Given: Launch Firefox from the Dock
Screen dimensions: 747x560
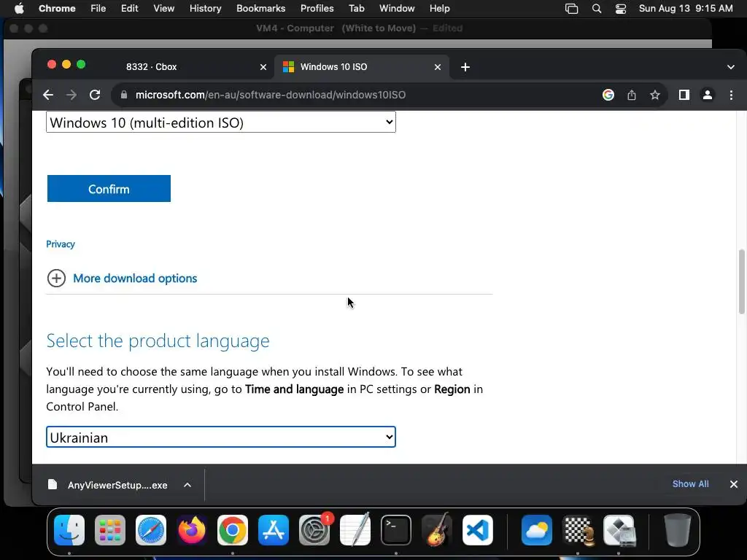Looking at the screenshot, I should 192,529.
